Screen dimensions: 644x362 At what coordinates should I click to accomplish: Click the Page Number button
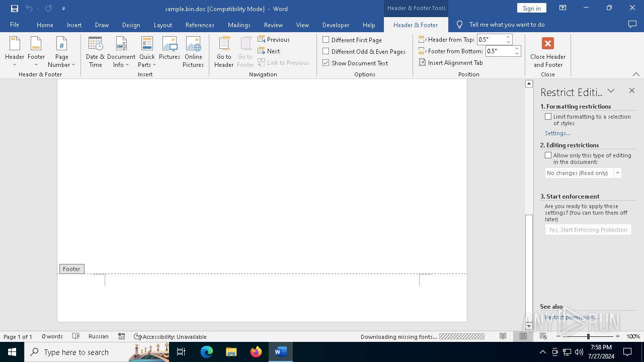coord(61,52)
